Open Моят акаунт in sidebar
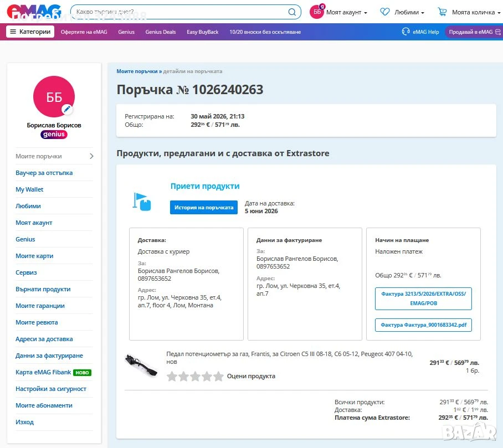503x448 pixels. coord(34,223)
